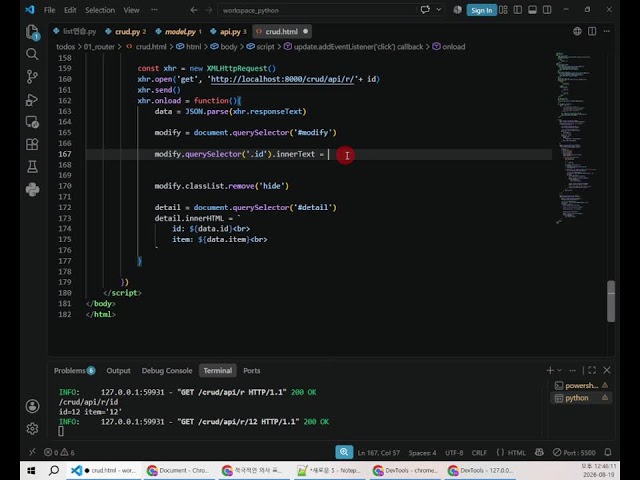Click the workspace_python command center search
Viewport: 640px width, 480px height.
317,10
